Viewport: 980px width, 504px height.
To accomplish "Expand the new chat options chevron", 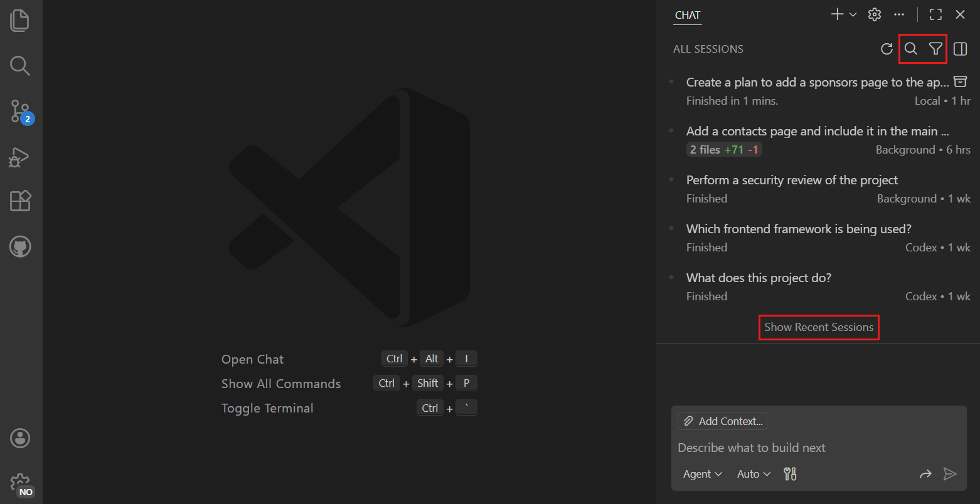I will point(853,14).
